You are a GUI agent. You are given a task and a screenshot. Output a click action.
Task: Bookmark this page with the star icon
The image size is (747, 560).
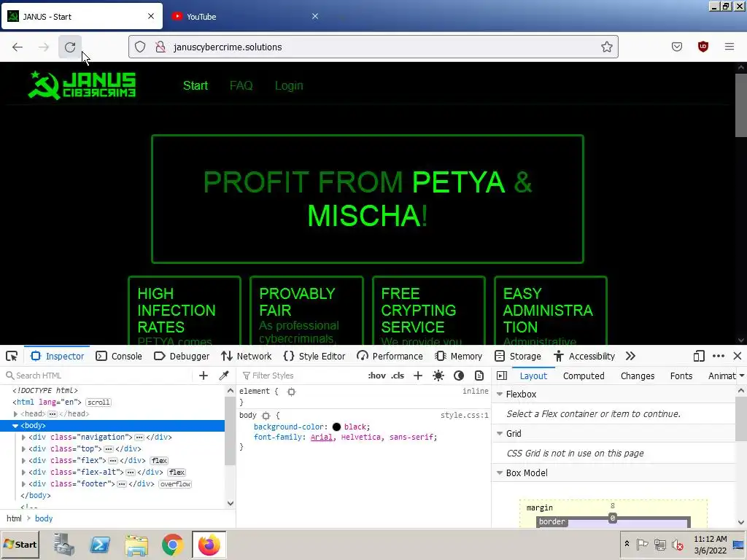coord(606,47)
